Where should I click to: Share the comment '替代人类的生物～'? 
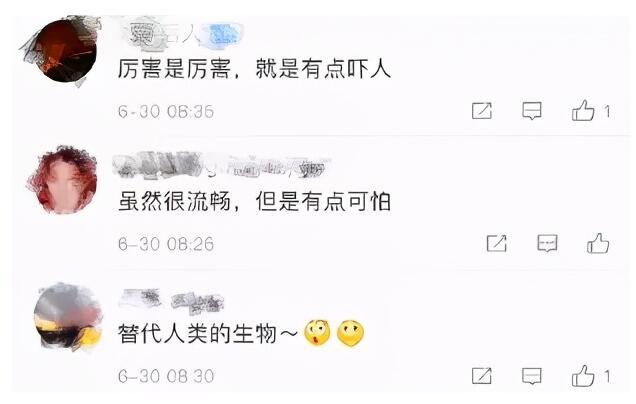coord(482,376)
